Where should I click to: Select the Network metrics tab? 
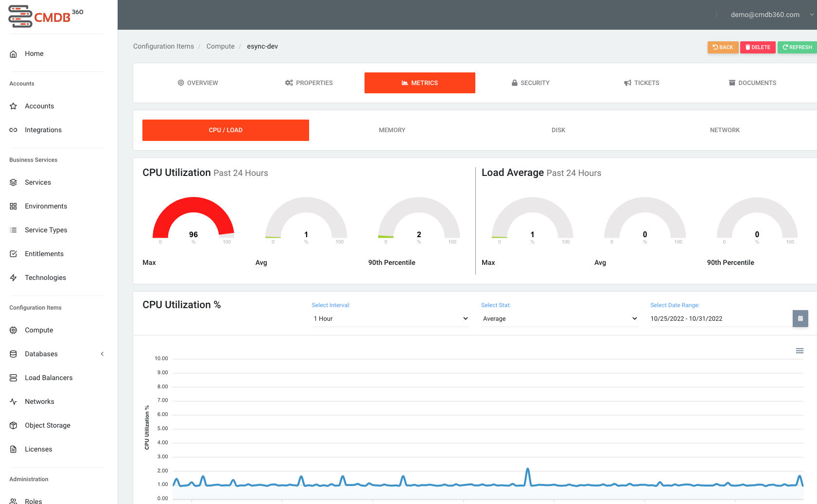725,130
